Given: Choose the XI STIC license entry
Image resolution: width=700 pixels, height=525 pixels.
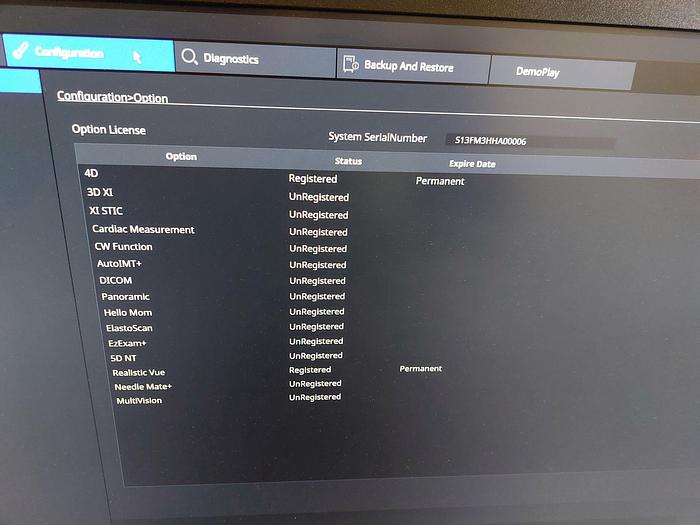Looking at the screenshot, I should (106, 211).
